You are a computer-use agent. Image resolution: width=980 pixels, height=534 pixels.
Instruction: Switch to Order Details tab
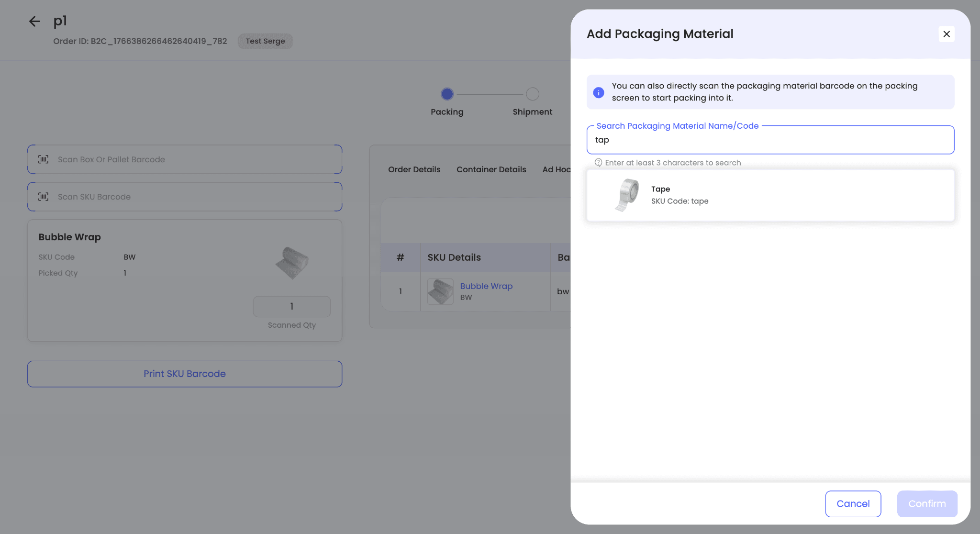point(414,169)
